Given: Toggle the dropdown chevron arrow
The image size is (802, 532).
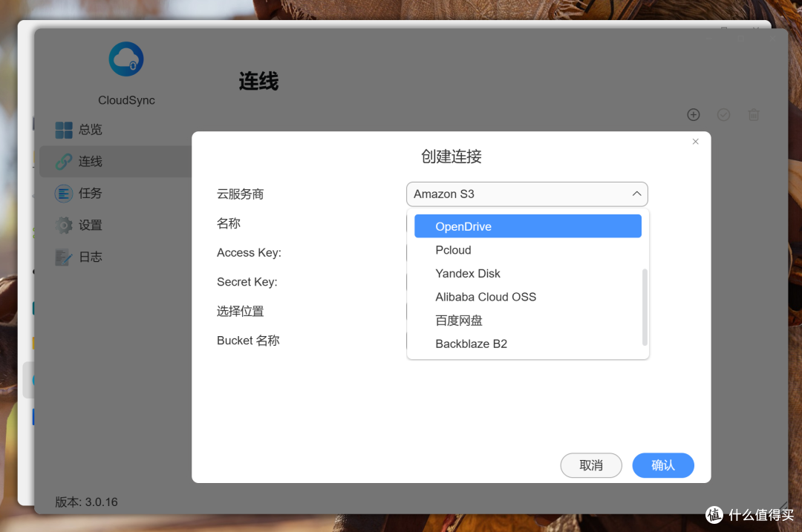Looking at the screenshot, I should tap(636, 194).
